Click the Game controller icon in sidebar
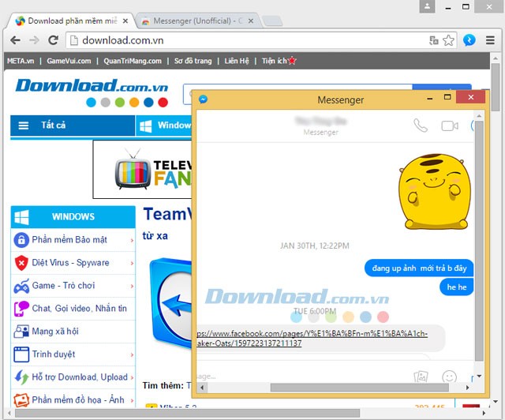Image resolution: width=505 pixels, height=420 pixels. coord(21,286)
